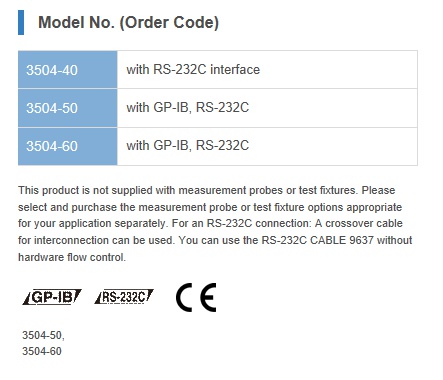
Task: Click 'For an RS-232C connection' phrase
Action: pyautogui.click(x=242, y=223)
